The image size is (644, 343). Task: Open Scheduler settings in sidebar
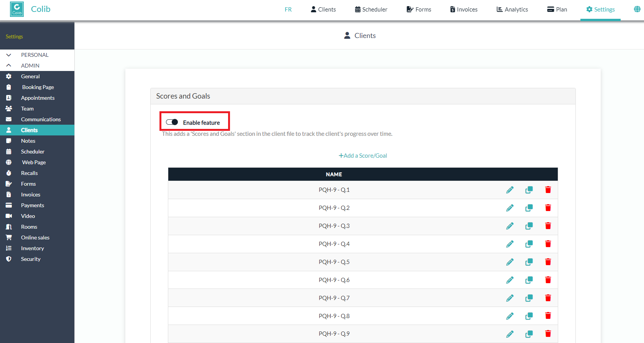point(37,152)
